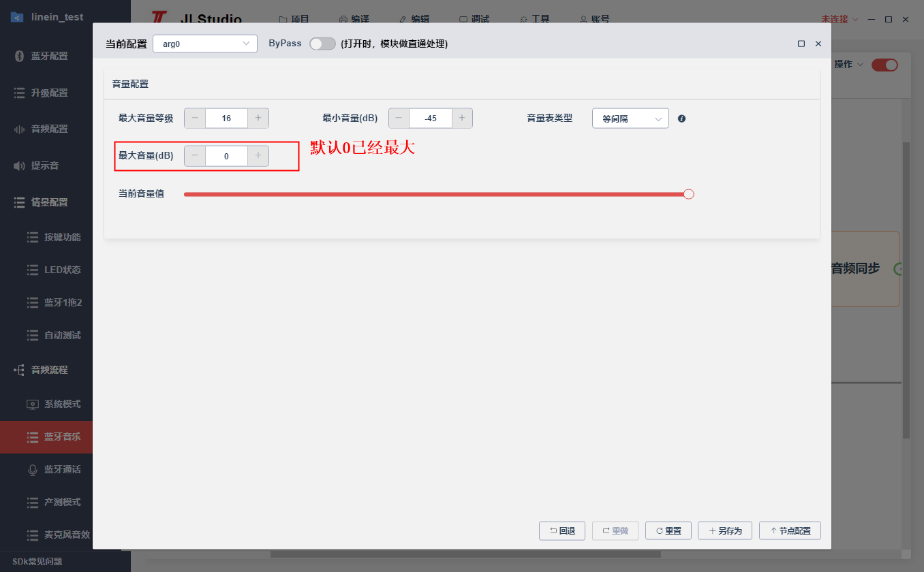Increase 最大音量等级 with plus button

pos(258,118)
